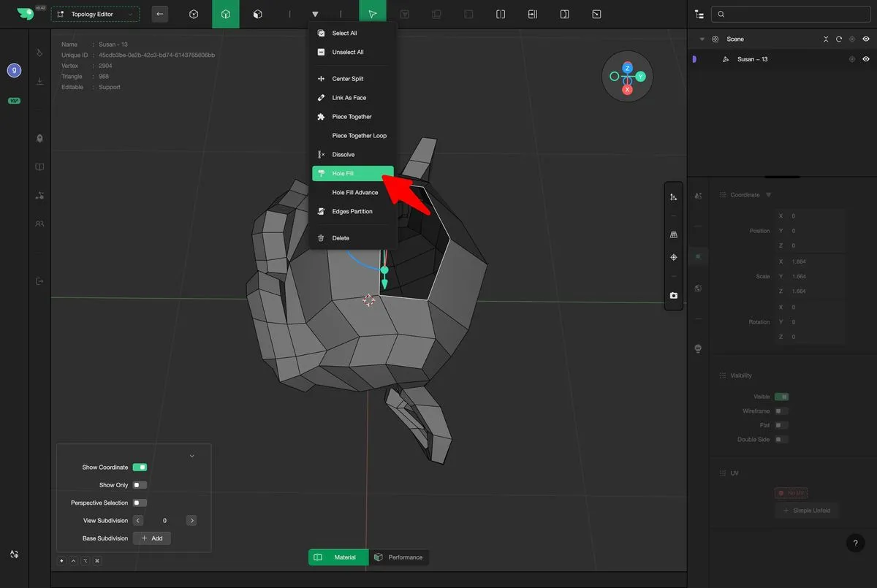
Task: Click the download icon in left sidebar
Action: (x=39, y=81)
